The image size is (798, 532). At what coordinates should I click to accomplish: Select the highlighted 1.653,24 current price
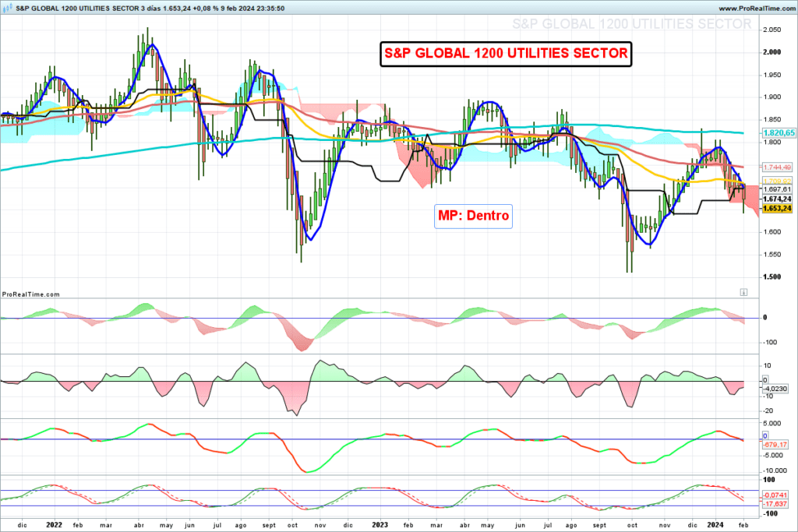777,208
